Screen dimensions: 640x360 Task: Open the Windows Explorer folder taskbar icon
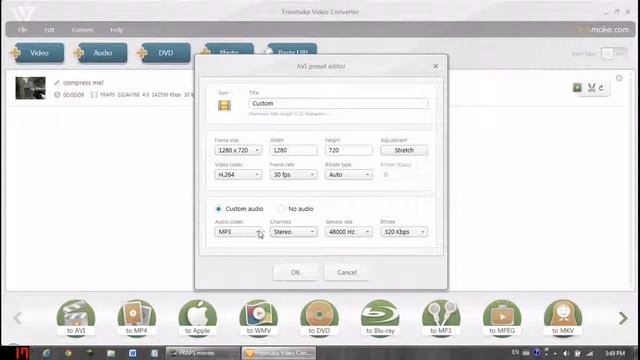tap(111, 353)
